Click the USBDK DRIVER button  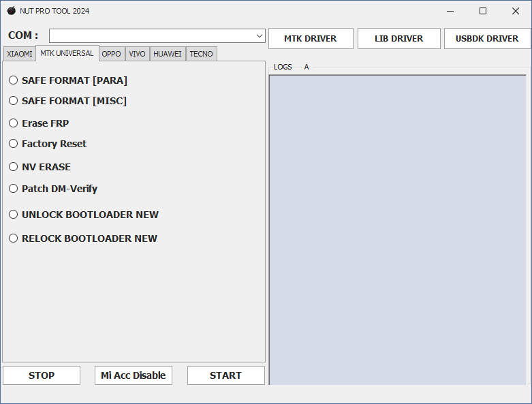(486, 39)
